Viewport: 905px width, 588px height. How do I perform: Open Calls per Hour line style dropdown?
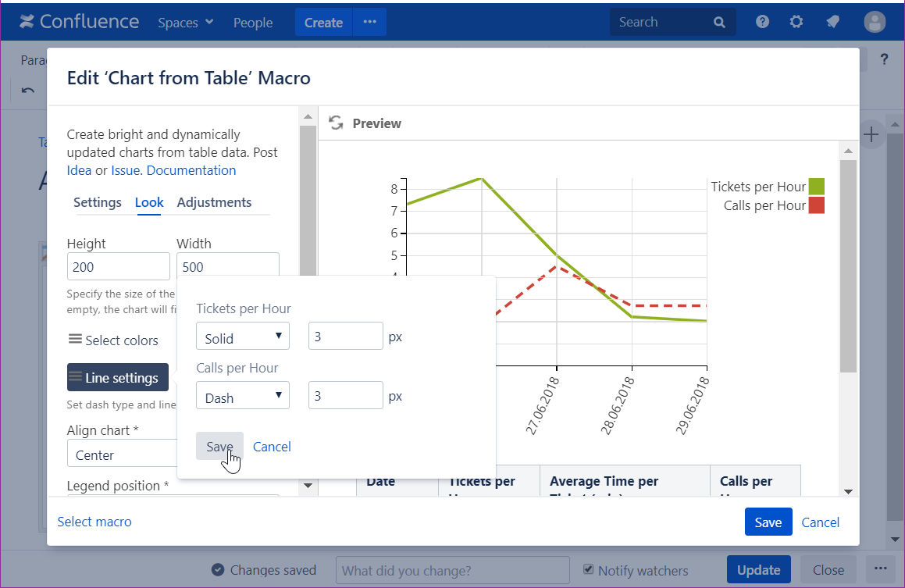click(243, 397)
